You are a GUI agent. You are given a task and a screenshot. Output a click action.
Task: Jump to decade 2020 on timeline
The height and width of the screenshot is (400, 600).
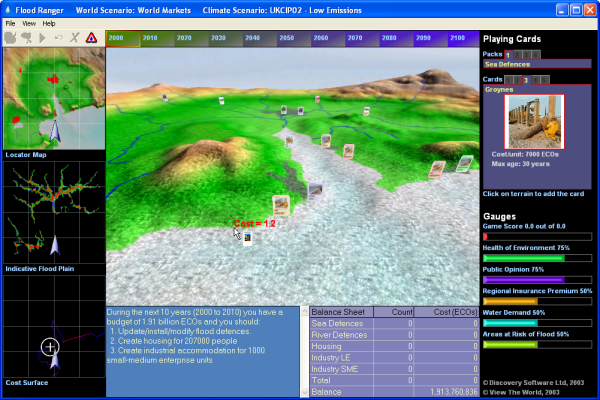[x=191, y=39]
